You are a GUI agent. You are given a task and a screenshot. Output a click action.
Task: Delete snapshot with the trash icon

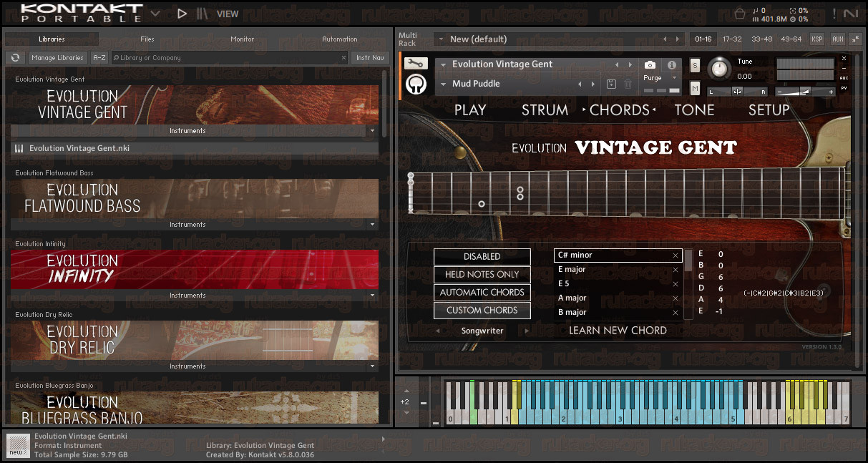628,84
